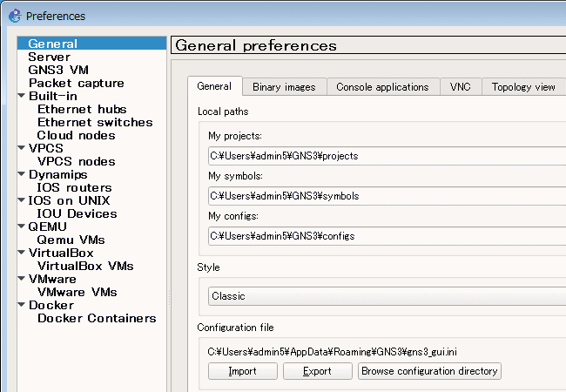Open GNS3 VM preferences
Viewport: 566px width, 392px height.
57,70
